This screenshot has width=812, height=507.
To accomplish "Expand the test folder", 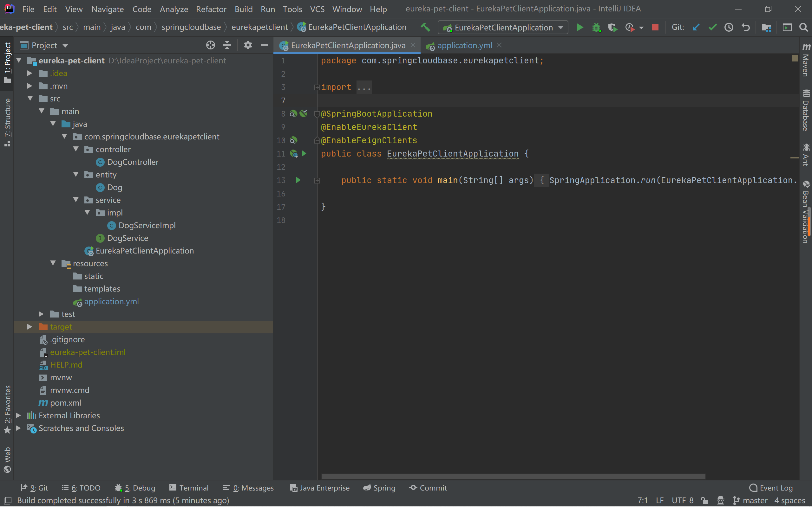I will tap(41, 314).
